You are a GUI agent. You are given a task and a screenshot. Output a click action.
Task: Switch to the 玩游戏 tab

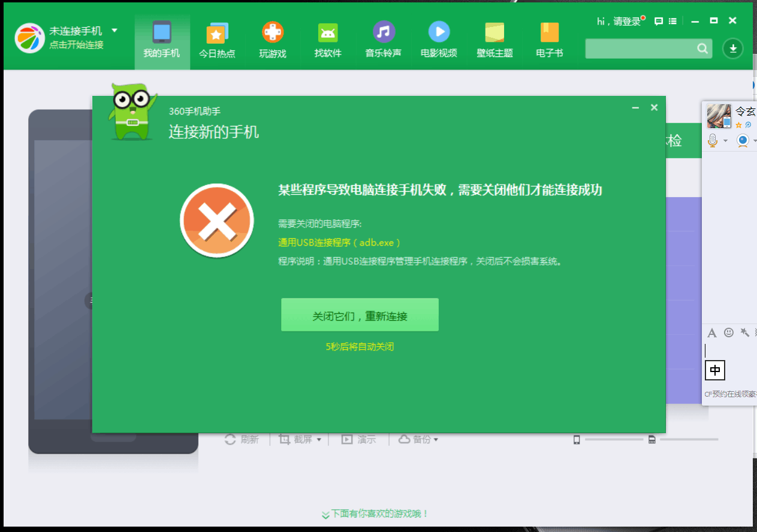tap(273, 41)
